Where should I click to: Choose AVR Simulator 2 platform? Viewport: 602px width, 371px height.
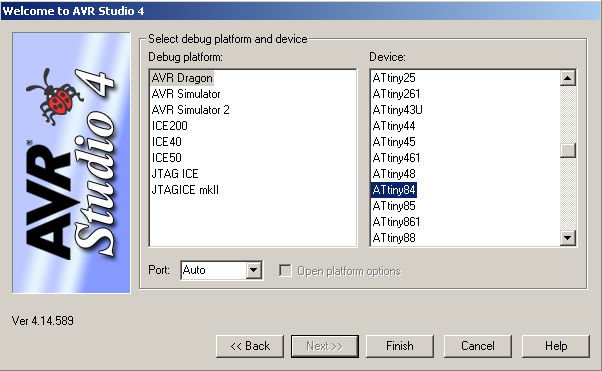(190, 110)
